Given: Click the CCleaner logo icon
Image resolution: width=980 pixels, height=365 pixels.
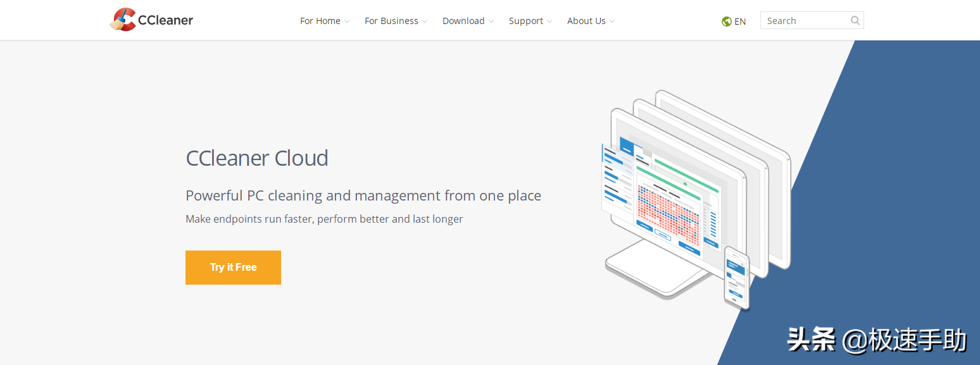Looking at the screenshot, I should pyautogui.click(x=123, y=20).
